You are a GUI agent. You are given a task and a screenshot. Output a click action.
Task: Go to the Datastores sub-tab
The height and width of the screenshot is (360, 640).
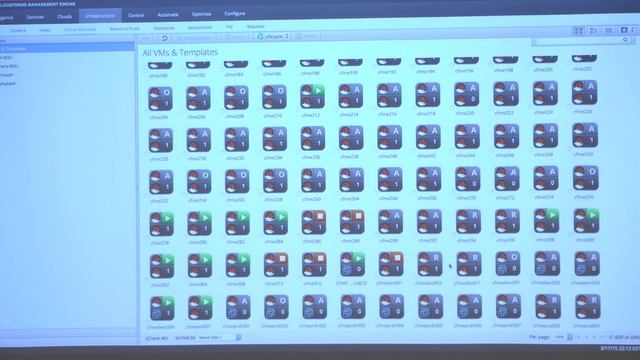tap(164, 28)
